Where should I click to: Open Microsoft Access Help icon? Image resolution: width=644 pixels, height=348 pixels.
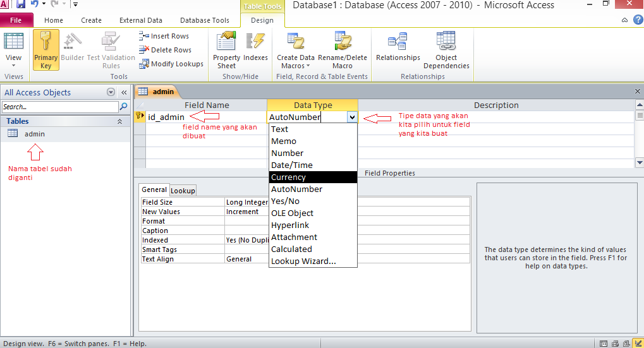click(x=638, y=20)
